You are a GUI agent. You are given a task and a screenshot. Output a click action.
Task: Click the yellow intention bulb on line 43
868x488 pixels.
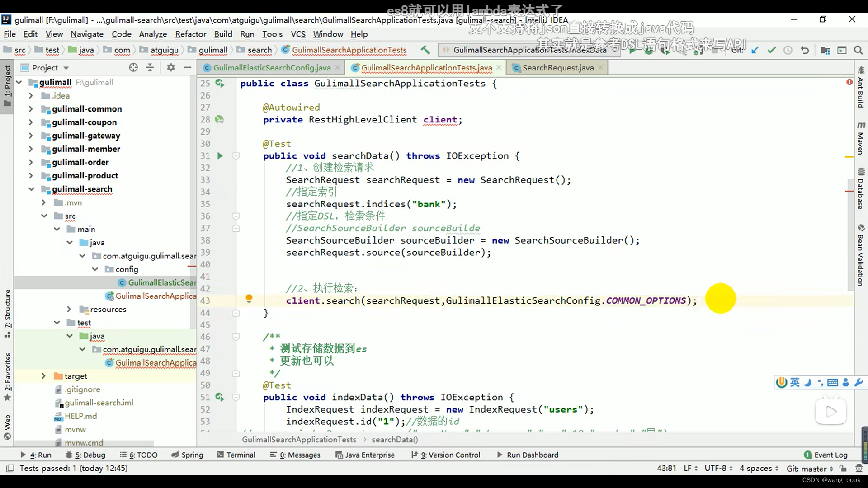249,299
